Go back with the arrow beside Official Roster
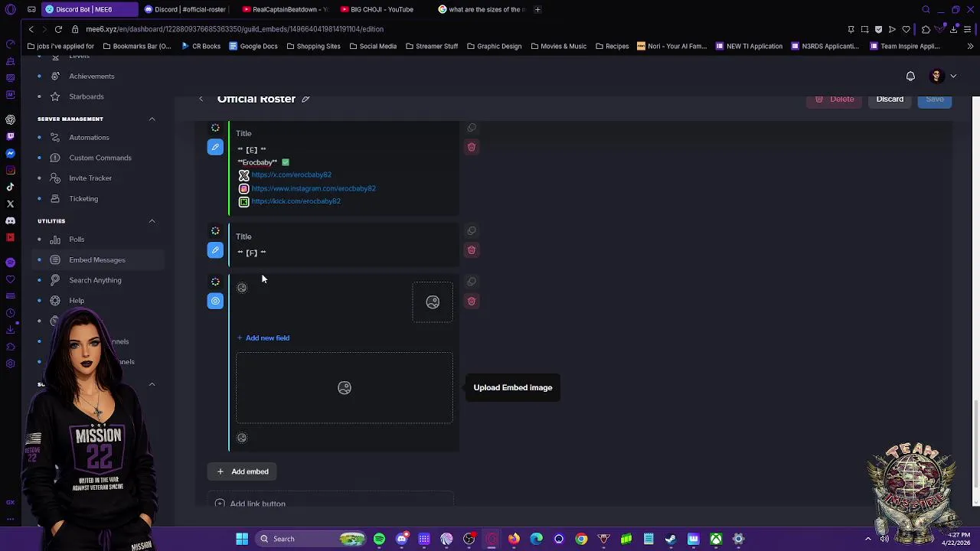Viewport: 980px width, 551px height. pyautogui.click(x=201, y=99)
